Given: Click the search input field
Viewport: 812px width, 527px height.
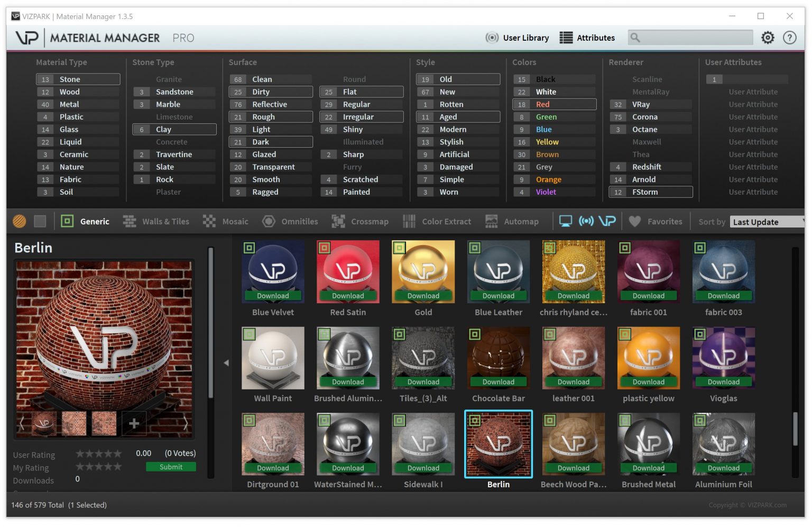Looking at the screenshot, I should [x=690, y=38].
